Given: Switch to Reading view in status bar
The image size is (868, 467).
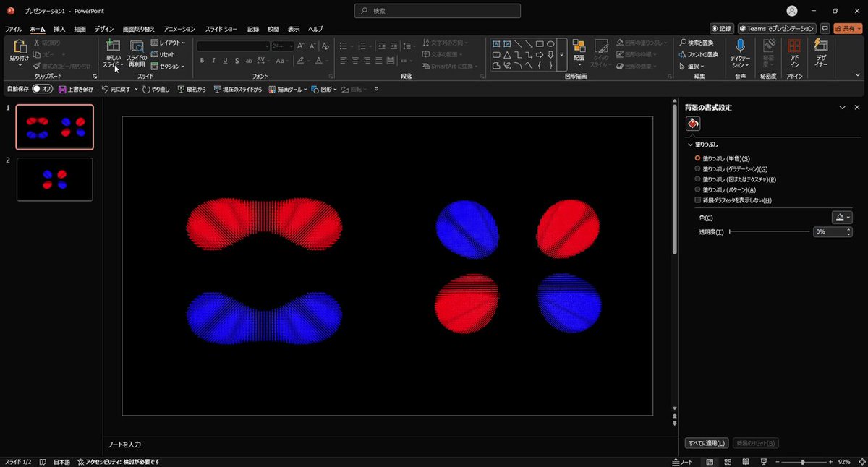Looking at the screenshot, I should tap(745, 462).
